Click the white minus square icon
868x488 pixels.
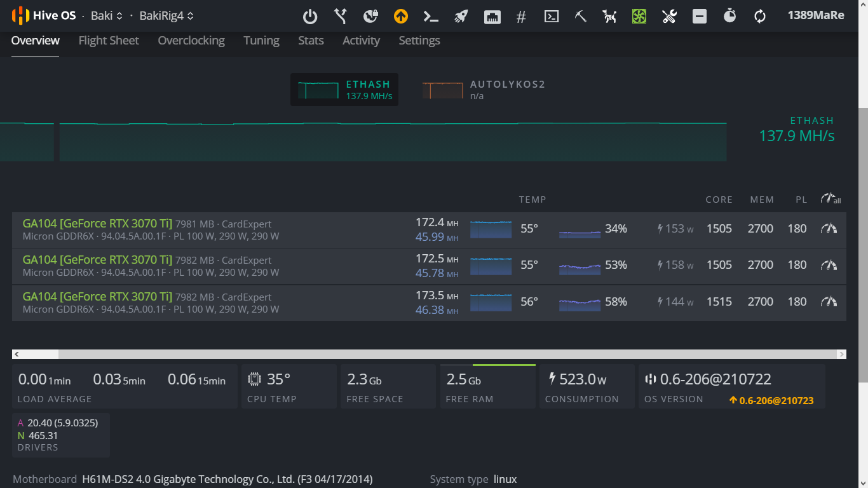pos(700,17)
